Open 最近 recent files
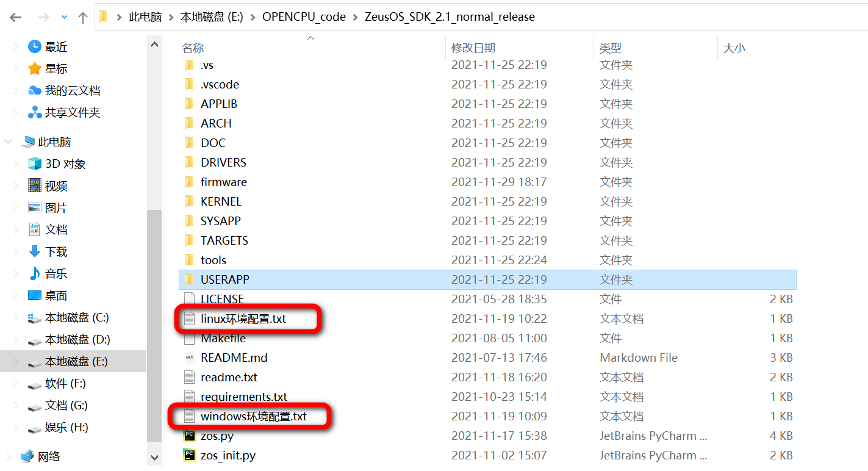 (x=55, y=46)
